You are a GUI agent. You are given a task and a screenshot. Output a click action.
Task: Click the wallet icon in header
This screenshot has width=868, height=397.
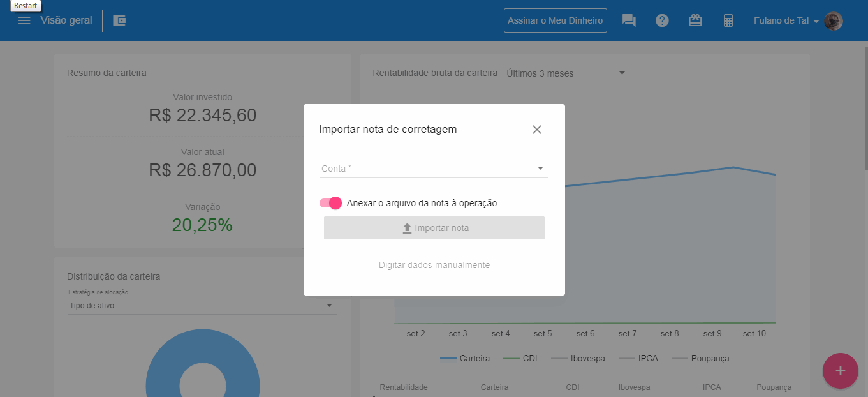[x=119, y=20]
